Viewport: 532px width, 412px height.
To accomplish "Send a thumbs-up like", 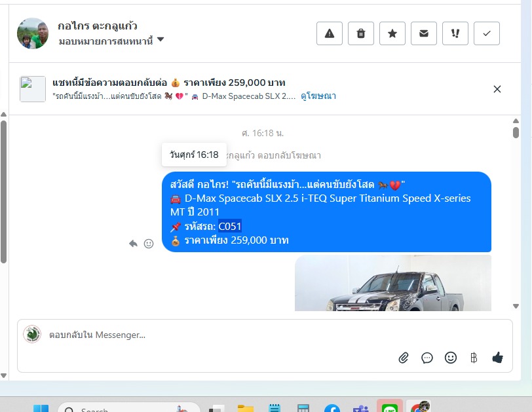I will [x=497, y=358].
